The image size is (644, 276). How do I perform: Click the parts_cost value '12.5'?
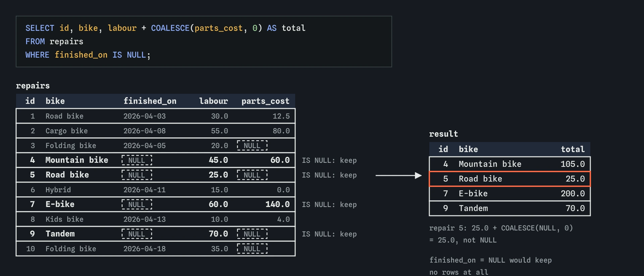tap(281, 116)
